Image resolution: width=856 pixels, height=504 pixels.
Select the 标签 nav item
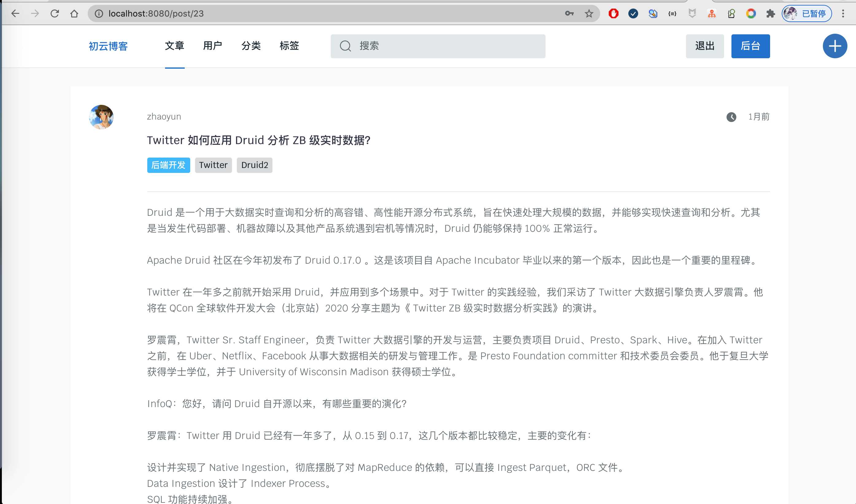(x=289, y=46)
